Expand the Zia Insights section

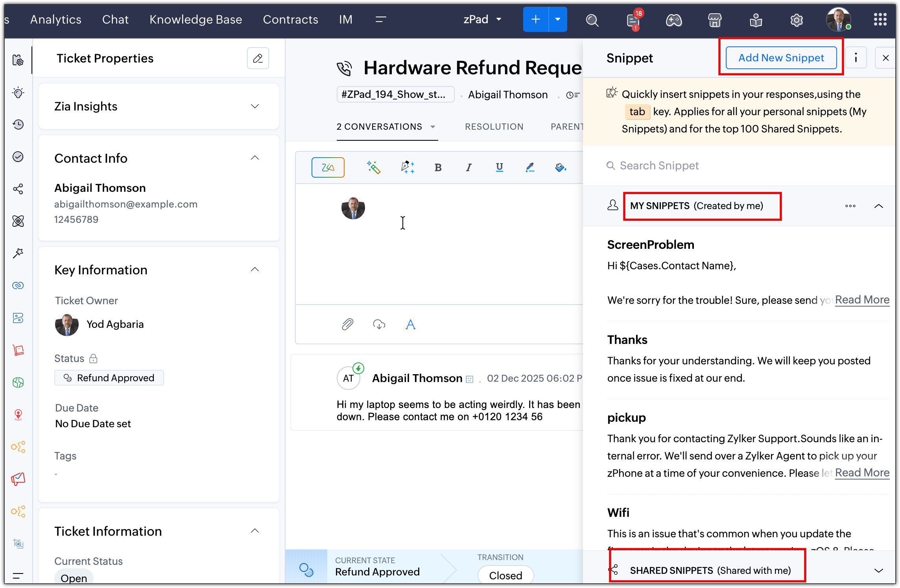255,106
